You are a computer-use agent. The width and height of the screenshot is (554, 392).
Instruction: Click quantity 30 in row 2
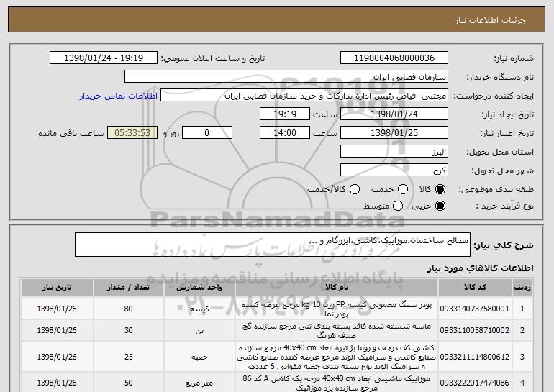[128, 330]
